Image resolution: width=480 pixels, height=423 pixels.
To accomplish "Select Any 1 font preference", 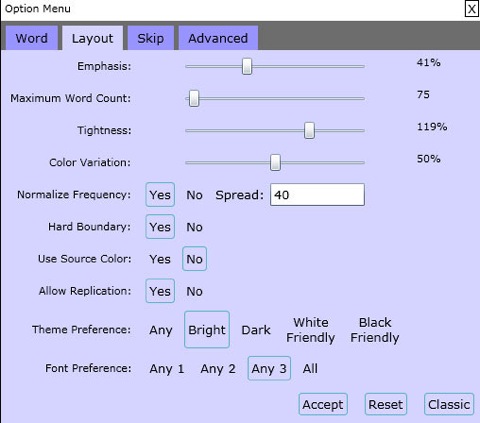I will pos(167,369).
